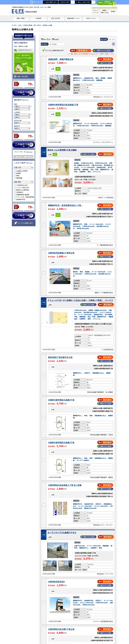129x644 pixels.
Task: Open 建築条件 dropdown
Action: pos(22,128)
